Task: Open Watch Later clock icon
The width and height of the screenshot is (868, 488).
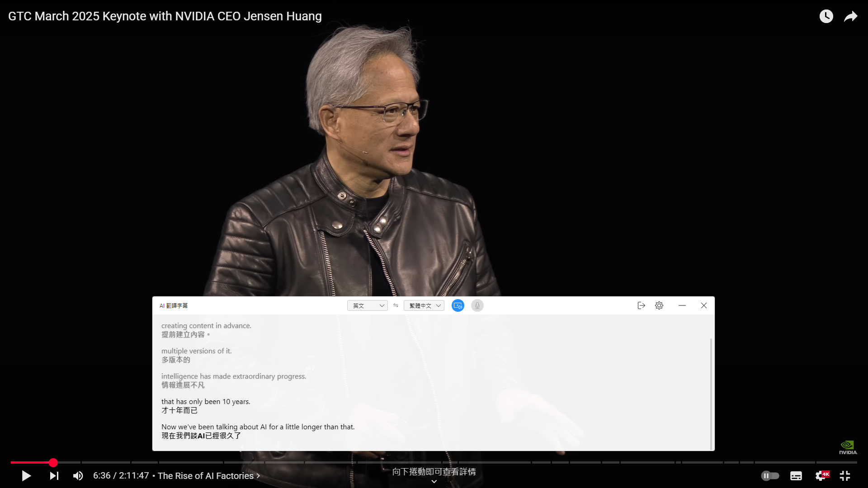Action: click(x=826, y=16)
